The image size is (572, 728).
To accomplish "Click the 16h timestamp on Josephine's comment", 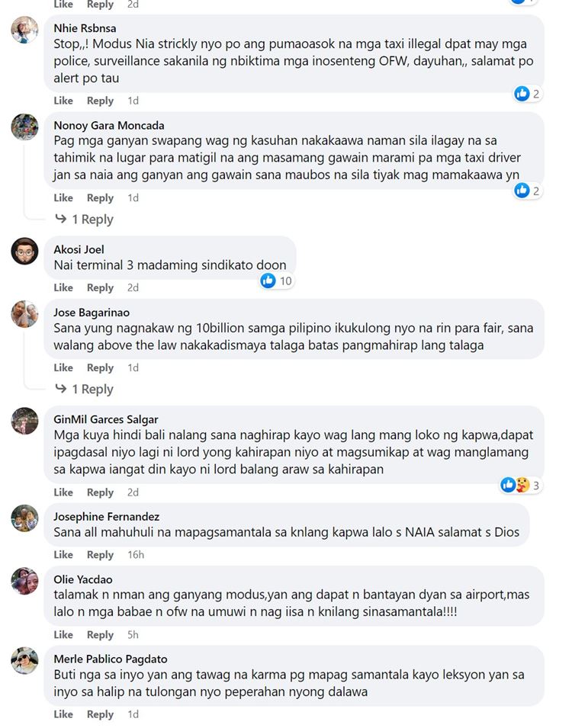I will point(136,554).
